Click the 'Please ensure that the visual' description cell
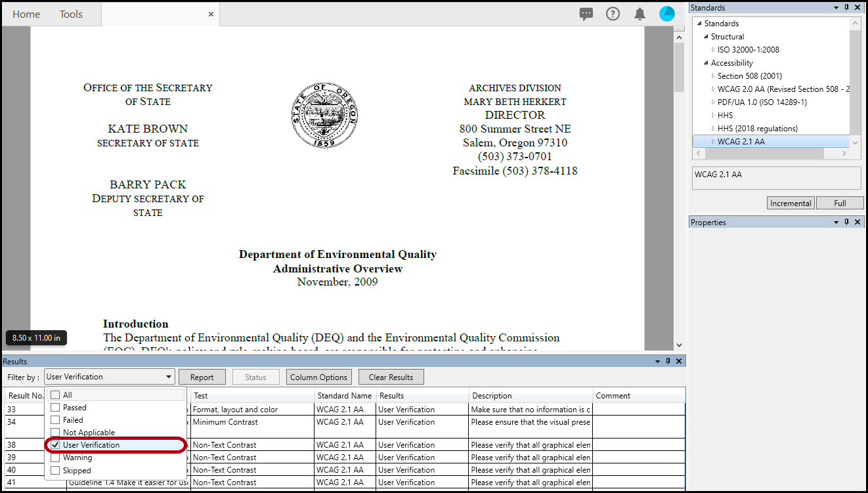 [x=531, y=427]
